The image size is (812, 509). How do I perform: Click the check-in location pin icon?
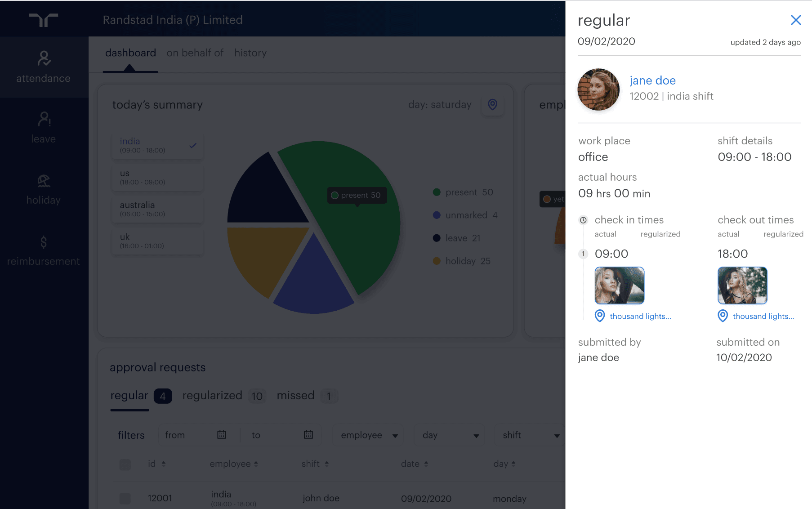[600, 316]
